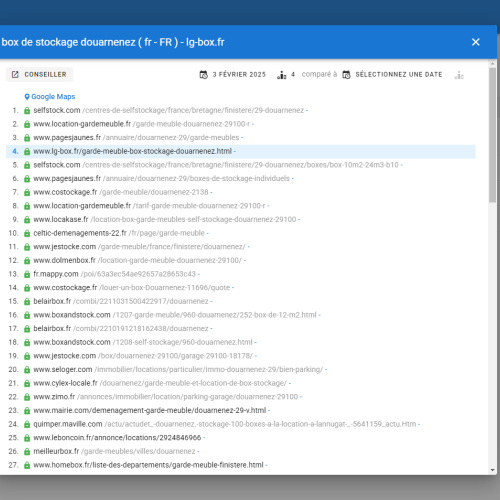Viewport: 500px width, 500px height.
Task: Open the calendar icon beside 3 Février 2025
Action: (204, 75)
